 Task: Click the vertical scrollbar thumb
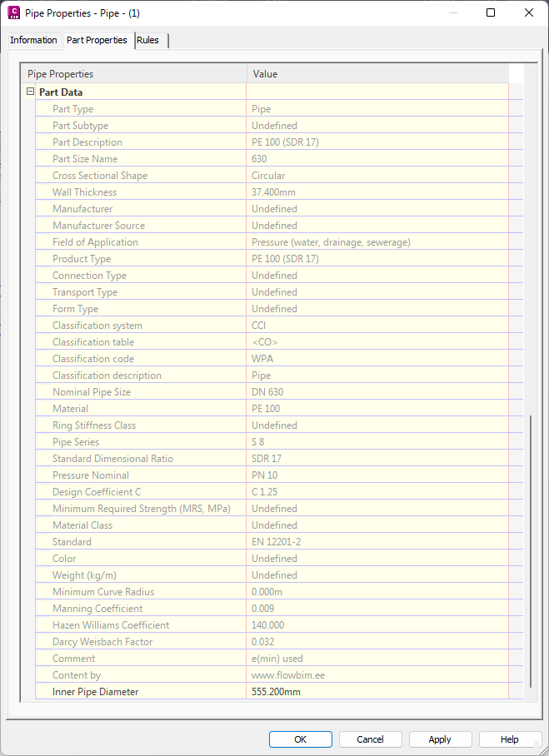coord(530,551)
